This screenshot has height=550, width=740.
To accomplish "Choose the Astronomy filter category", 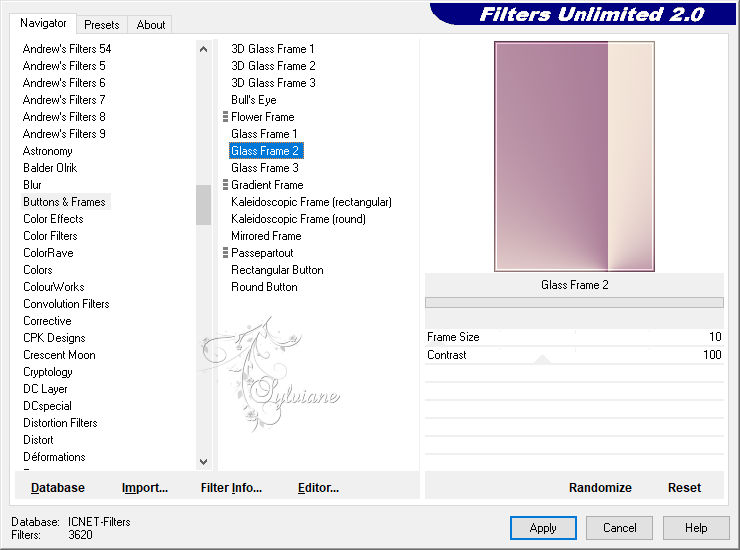I will click(x=48, y=151).
